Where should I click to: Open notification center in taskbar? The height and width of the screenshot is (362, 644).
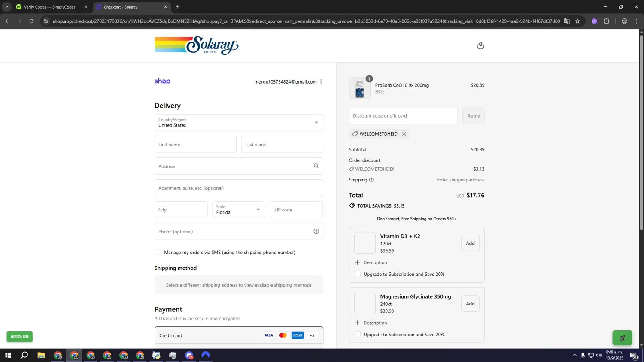pyautogui.click(x=634, y=355)
